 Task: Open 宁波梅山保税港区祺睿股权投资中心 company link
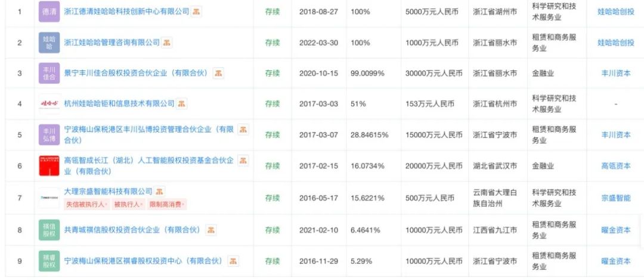pos(143,261)
